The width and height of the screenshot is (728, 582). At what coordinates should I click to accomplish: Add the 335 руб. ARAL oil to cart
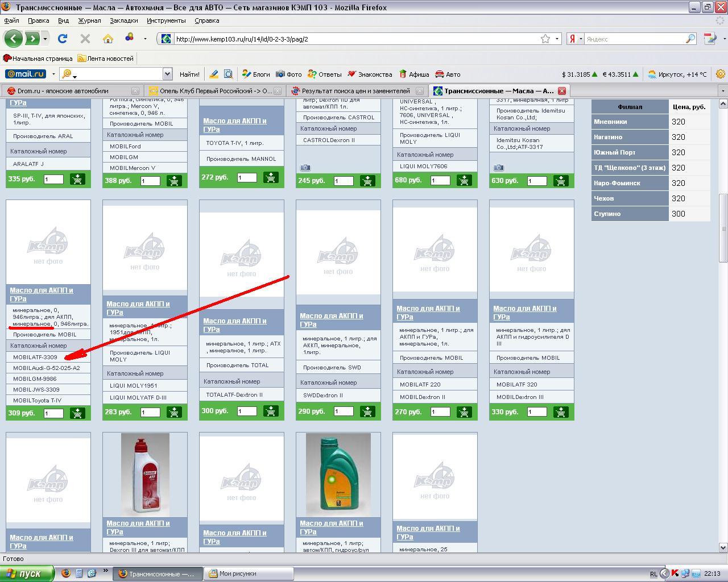[77, 179]
